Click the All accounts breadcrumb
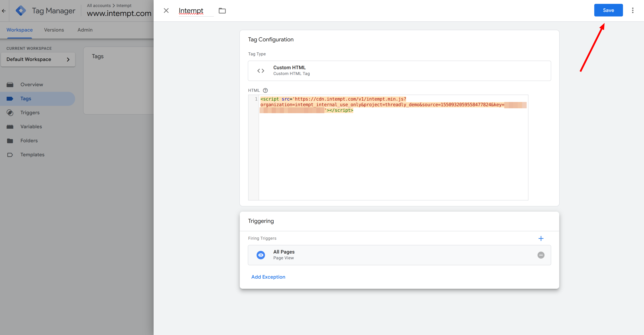The image size is (644, 335). 99,5
